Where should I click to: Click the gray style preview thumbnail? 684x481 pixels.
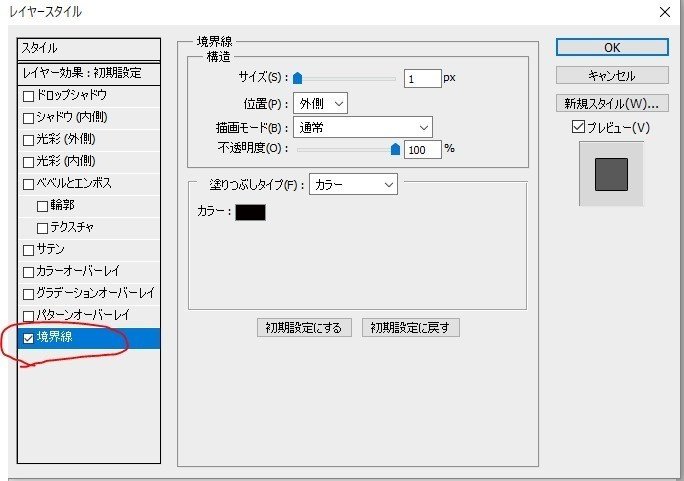click(x=611, y=174)
